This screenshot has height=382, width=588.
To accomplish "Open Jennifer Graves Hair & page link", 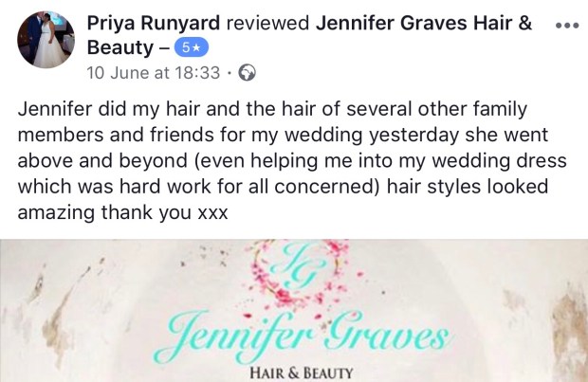I will [424, 24].
